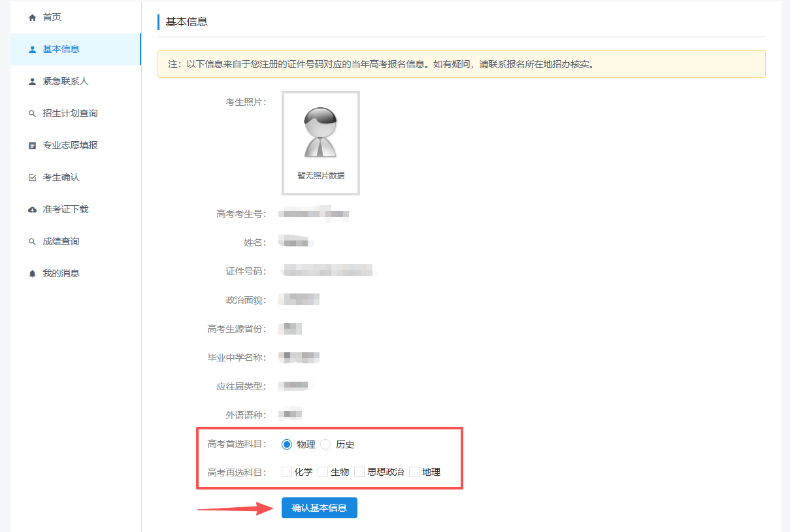Click the form icon beside 专业志愿填报
Image resolution: width=790 pixels, height=532 pixels.
pyautogui.click(x=33, y=146)
